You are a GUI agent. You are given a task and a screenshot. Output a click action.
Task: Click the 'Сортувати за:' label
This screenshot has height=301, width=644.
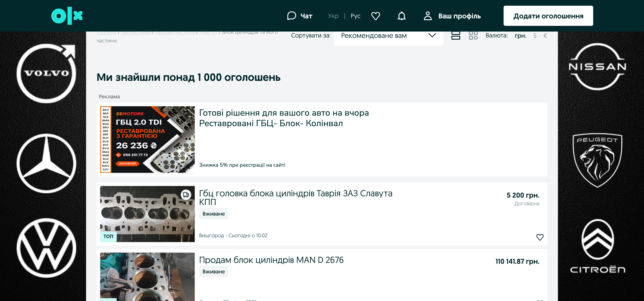[311, 35]
